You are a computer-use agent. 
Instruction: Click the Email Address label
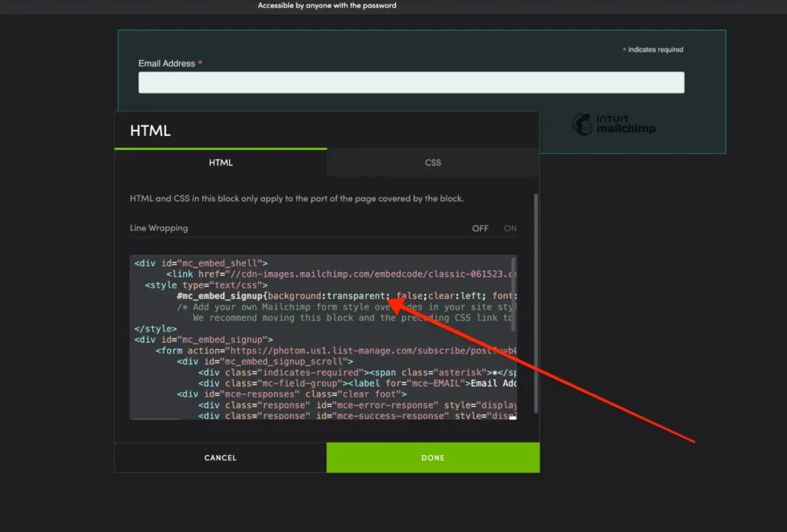pyautogui.click(x=167, y=64)
